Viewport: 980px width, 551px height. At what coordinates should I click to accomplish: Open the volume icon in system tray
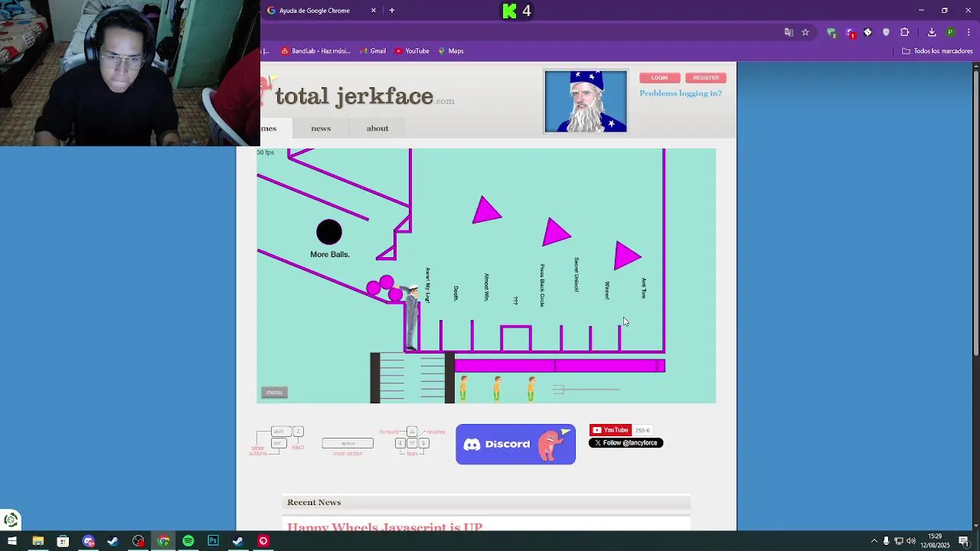click(x=911, y=541)
